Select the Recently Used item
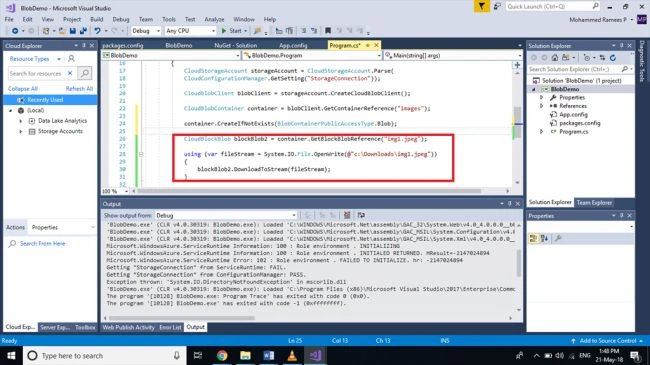Image resolution: width=650 pixels, height=365 pixels. (50, 100)
